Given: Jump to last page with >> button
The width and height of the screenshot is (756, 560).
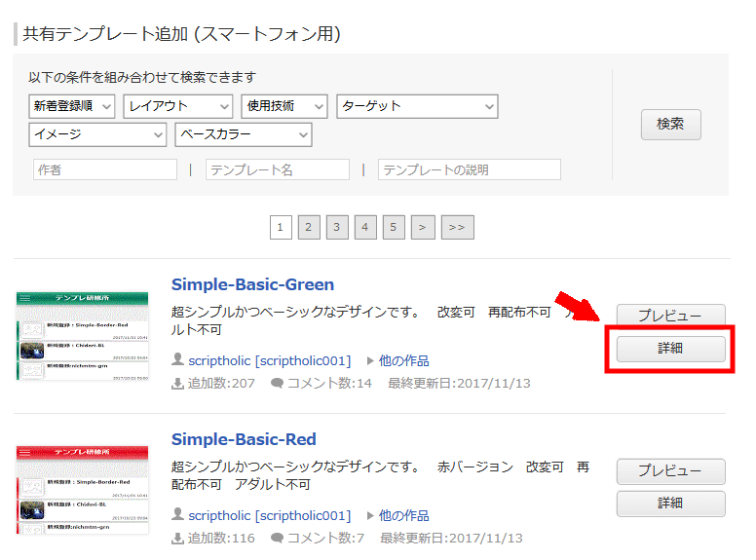Looking at the screenshot, I should [x=458, y=228].
